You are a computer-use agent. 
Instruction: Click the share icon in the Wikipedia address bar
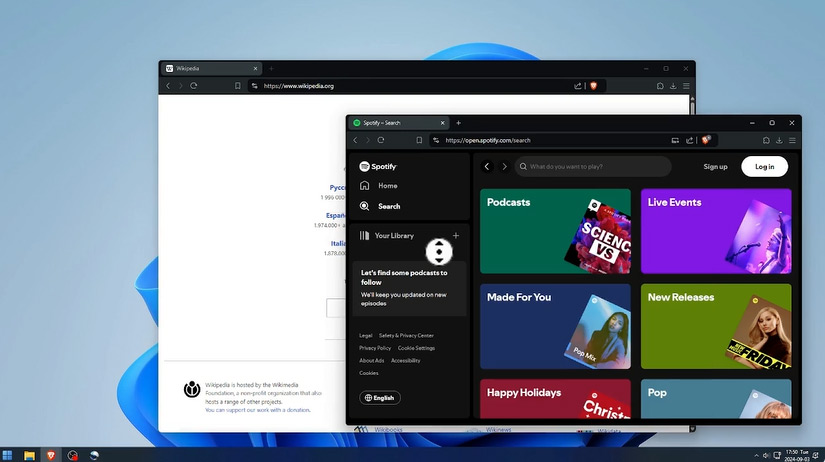578,86
